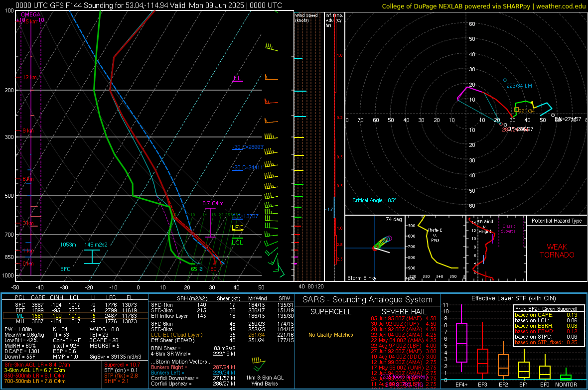Select the 30 Jul 92 00Z (TOP) hail analogue

pos(404,324)
